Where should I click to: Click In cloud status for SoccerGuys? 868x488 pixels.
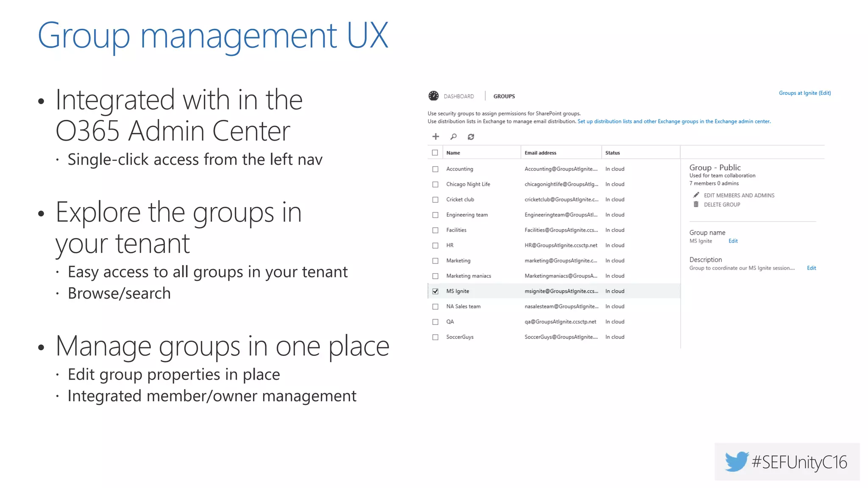pyautogui.click(x=615, y=337)
